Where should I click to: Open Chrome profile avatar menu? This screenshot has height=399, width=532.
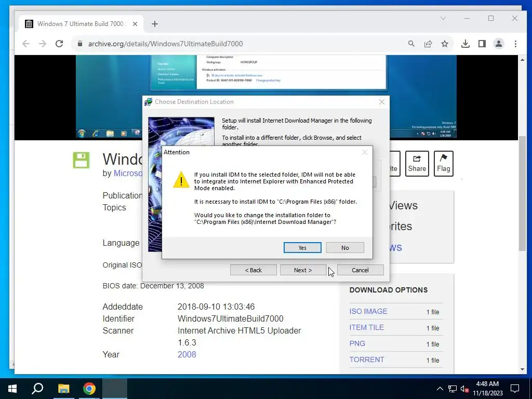pyautogui.click(x=499, y=44)
